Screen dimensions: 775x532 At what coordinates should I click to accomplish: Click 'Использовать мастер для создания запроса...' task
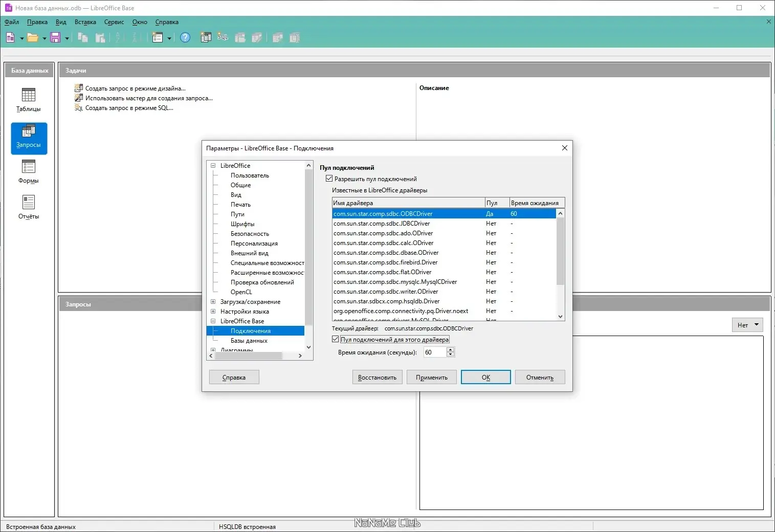tap(149, 98)
